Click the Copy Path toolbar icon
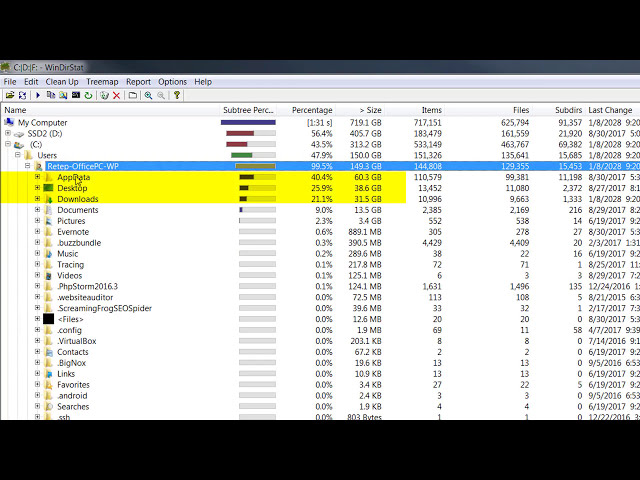Viewport: 640px width, 480px height. [x=51, y=95]
